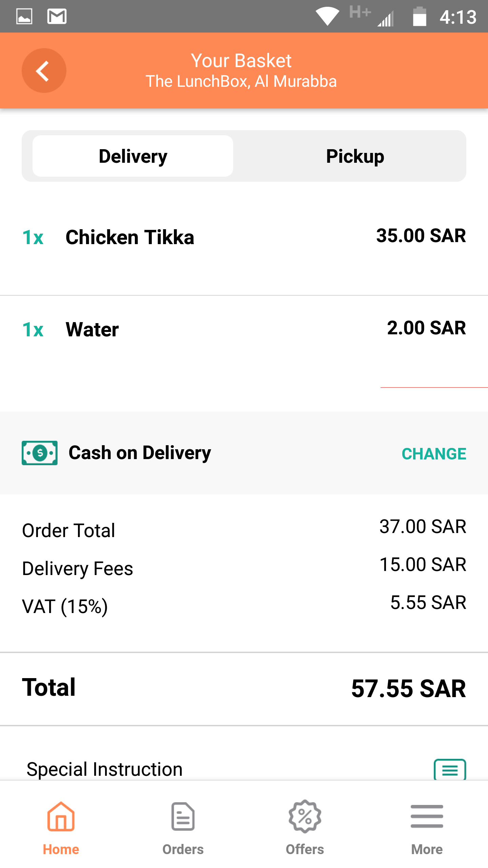Viewport: 488px width, 868px height.
Task: Tap the Offers tab label
Action: [305, 849]
